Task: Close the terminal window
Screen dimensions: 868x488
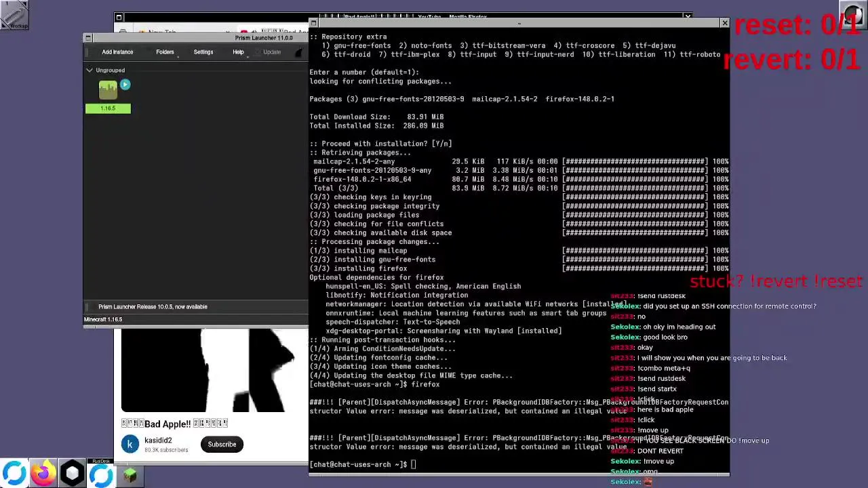Action: 724,24
